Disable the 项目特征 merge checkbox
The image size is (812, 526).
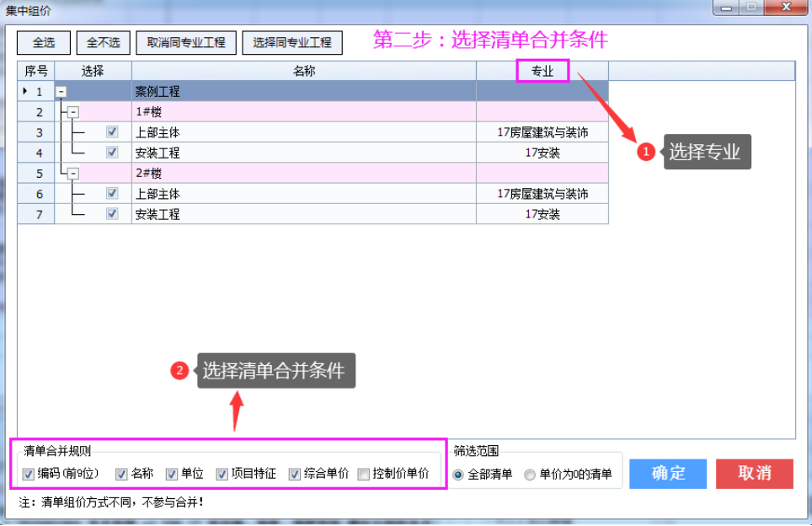click(222, 474)
